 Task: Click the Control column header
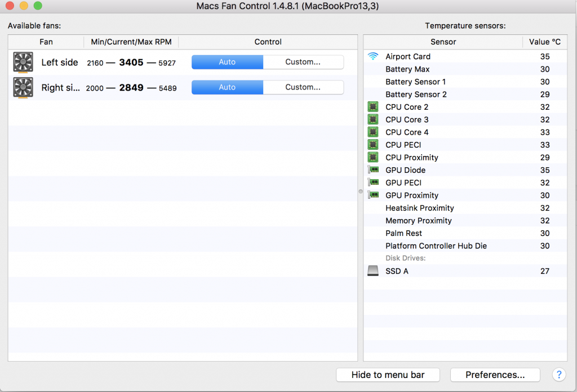click(268, 42)
